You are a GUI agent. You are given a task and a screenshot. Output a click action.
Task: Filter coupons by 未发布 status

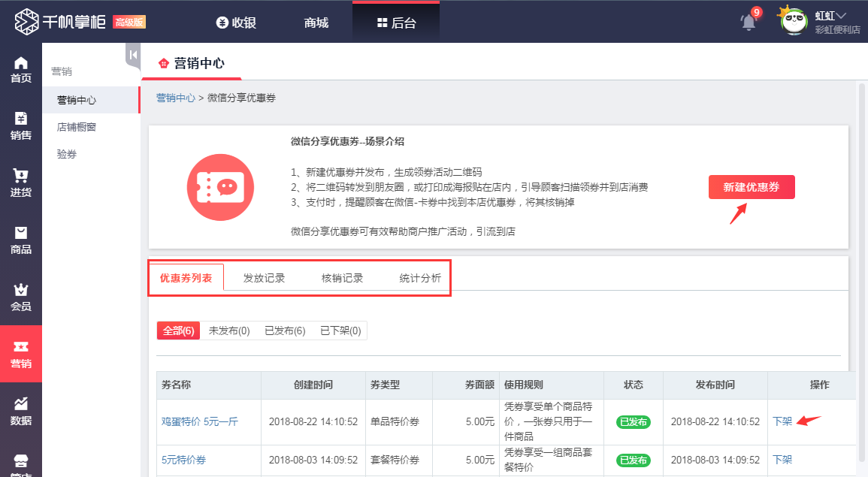click(x=228, y=330)
